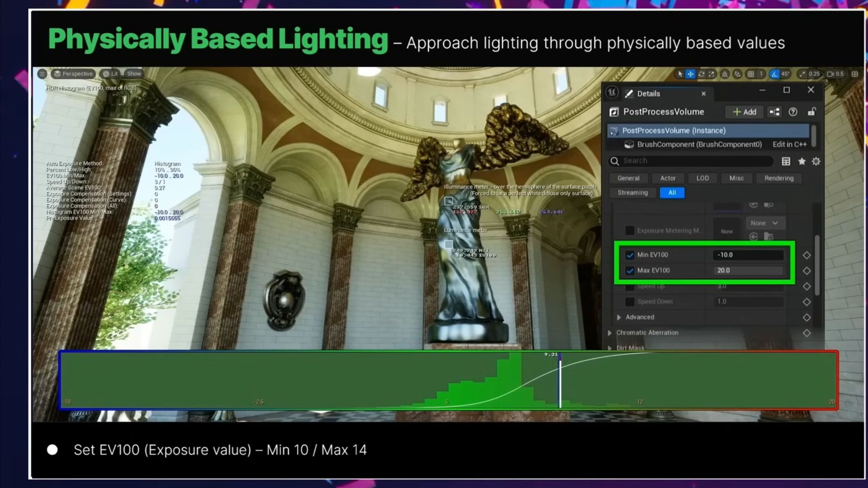Open rotation snap value 45°
The height and width of the screenshot is (488, 868).
tap(785, 74)
